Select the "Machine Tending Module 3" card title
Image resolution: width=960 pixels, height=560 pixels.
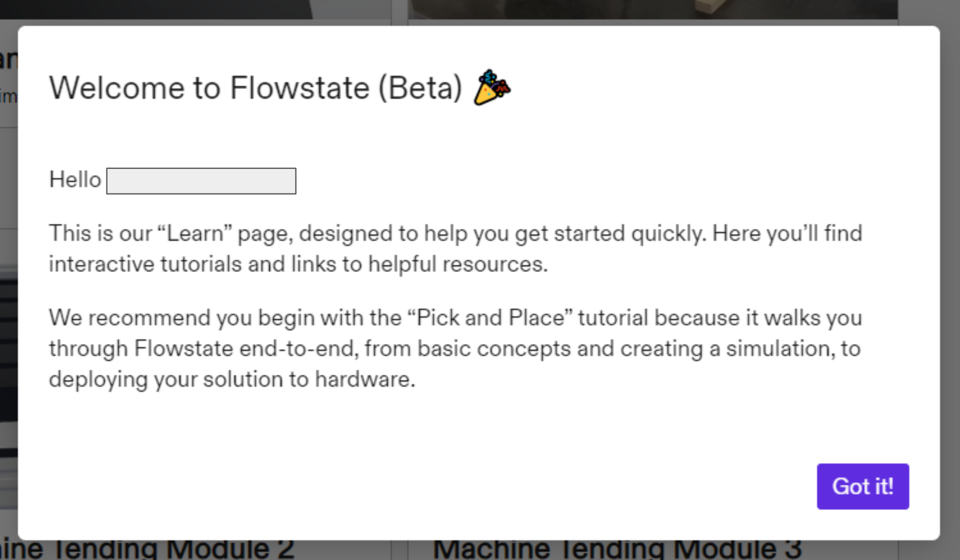coord(617,550)
